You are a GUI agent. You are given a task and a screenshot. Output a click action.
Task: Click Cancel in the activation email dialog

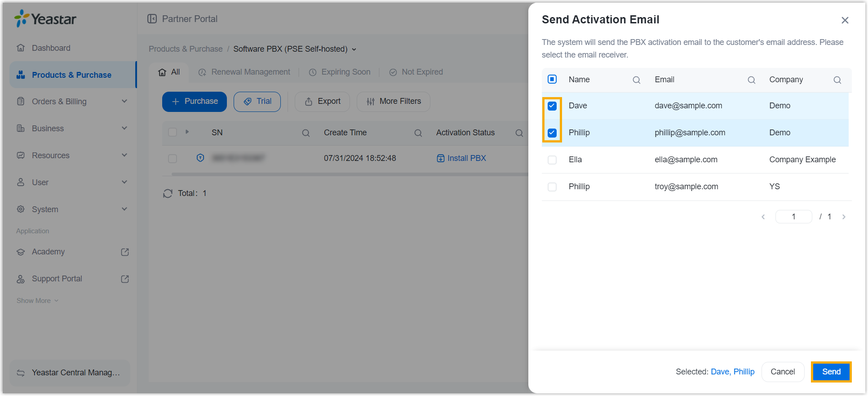coord(782,372)
